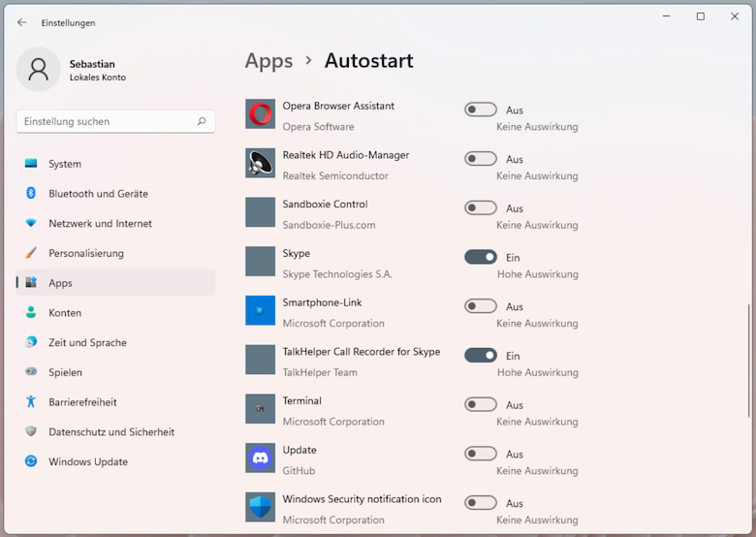Viewport: 756px width, 537px height.
Task: Go to Windows Update section
Action: click(87, 461)
